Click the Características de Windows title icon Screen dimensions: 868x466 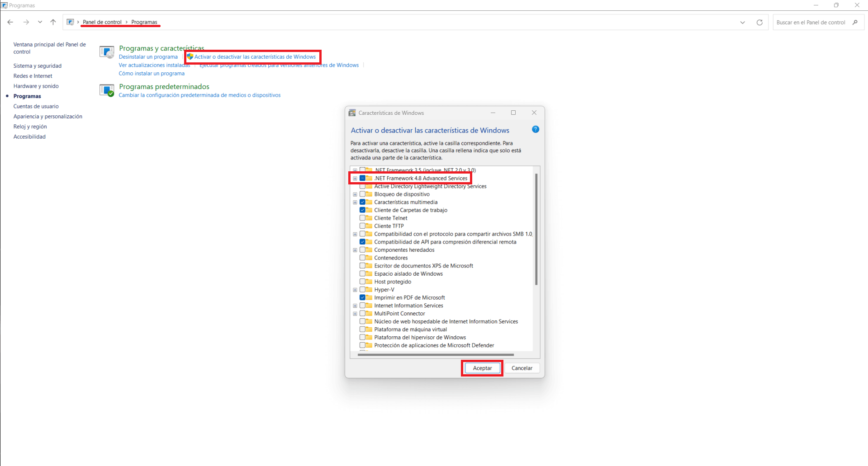click(x=352, y=113)
